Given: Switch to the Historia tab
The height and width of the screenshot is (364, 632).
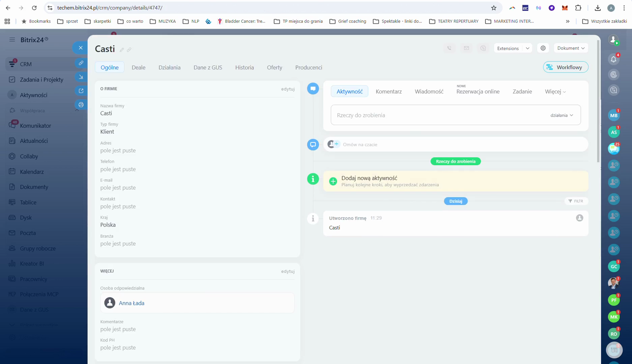Looking at the screenshot, I should coord(245,67).
